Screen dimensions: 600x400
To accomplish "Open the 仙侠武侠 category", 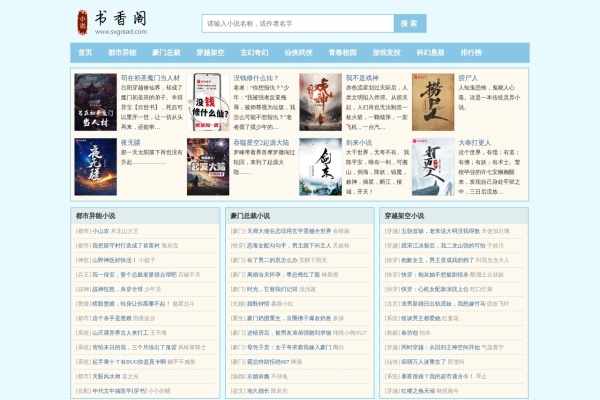I will (298, 52).
